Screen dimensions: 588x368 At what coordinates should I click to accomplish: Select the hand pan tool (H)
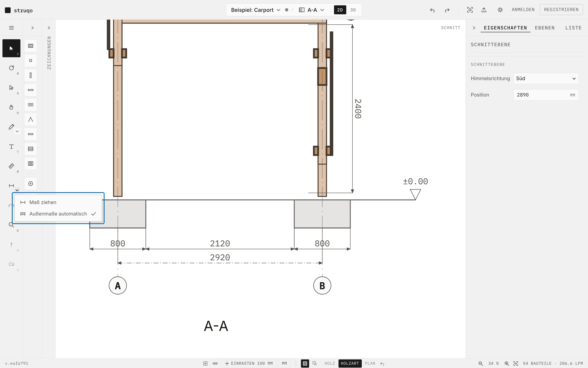coord(11,107)
